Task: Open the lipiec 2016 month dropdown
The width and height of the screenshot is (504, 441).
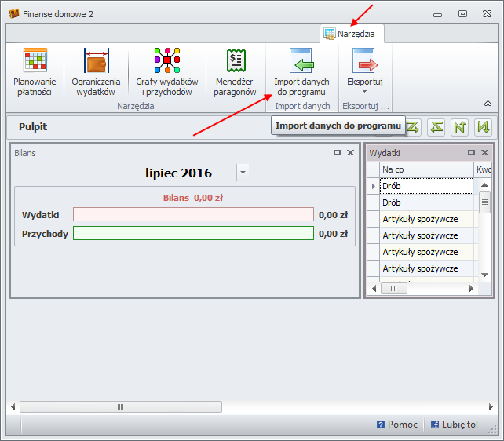Action: [x=243, y=173]
